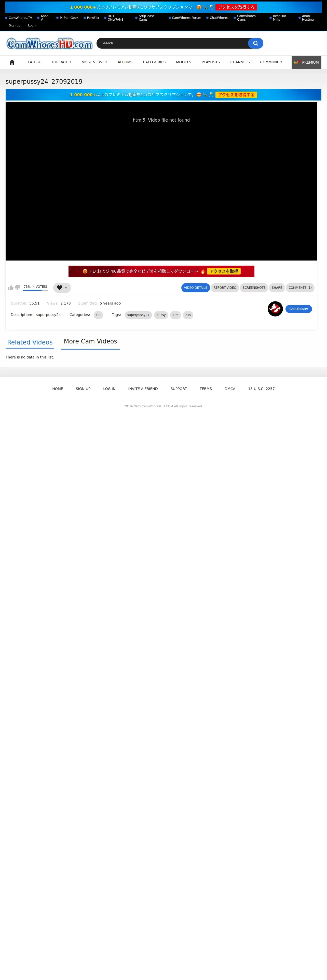Viewport: 327px width, 980px height.
Task: Switch to the More Cam Videos tab
Action: coord(90,342)
